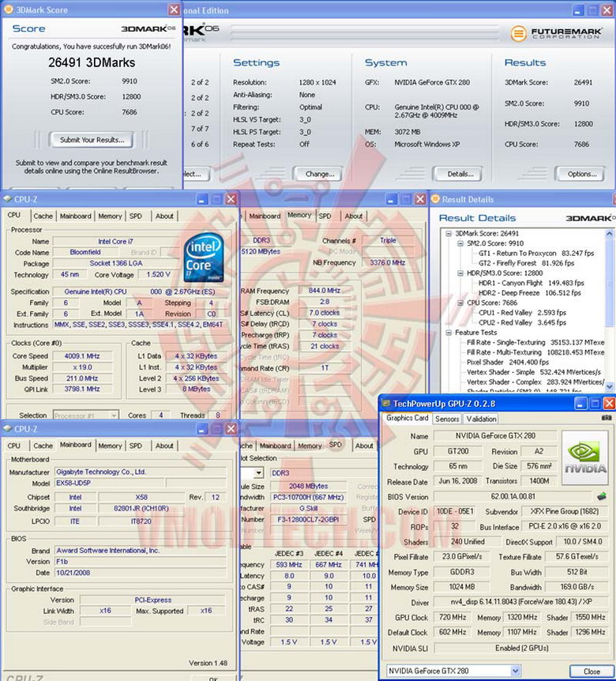Click the '10/21/2008' BIOS date value
The image size is (616, 681).
73,573
